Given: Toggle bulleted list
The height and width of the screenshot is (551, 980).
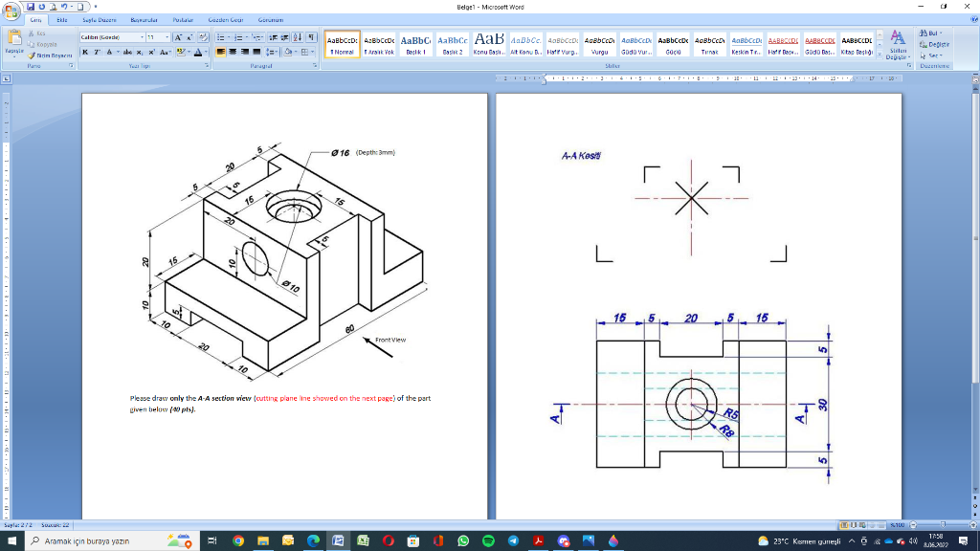Looking at the screenshot, I should click(221, 37).
